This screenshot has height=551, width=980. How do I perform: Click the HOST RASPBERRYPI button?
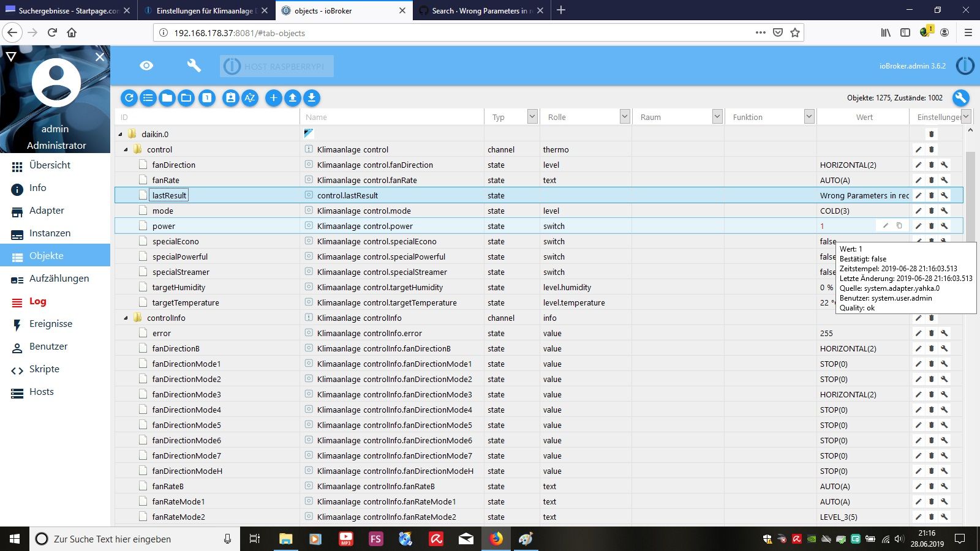tap(277, 66)
